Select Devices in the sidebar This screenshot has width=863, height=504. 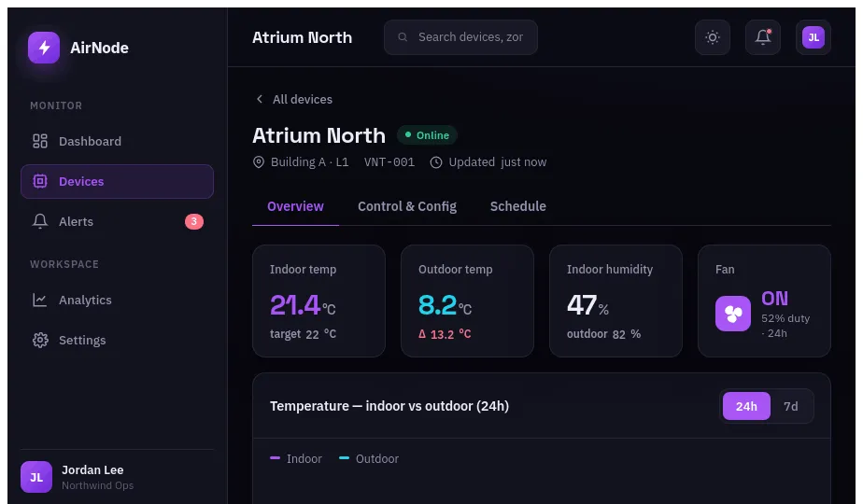pos(118,181)
